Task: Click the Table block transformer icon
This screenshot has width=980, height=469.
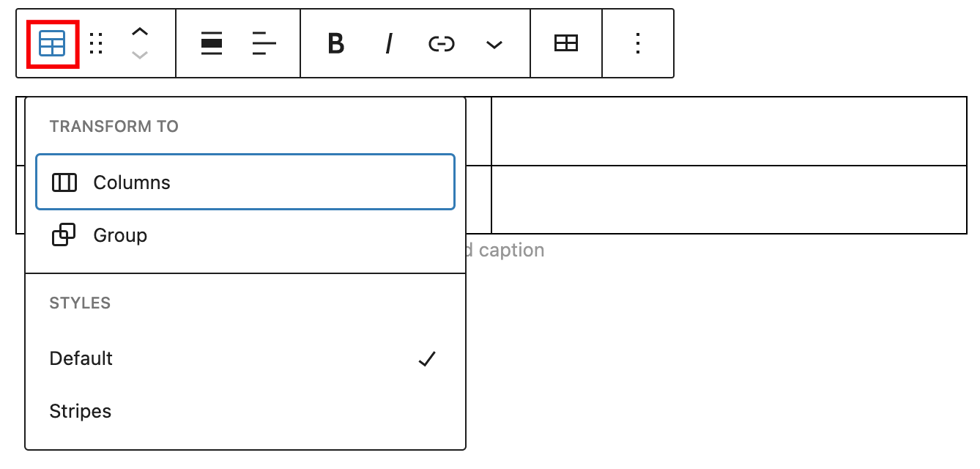Action: (50, 43)
